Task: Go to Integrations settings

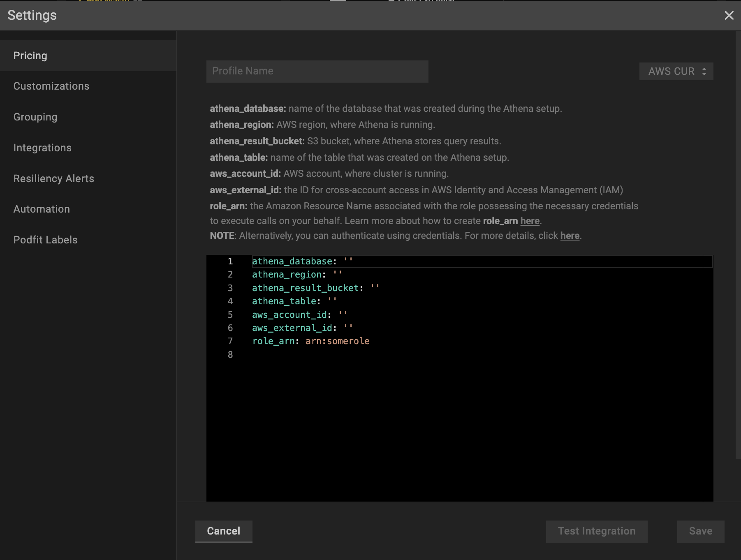Action: [x=42, y=148]
